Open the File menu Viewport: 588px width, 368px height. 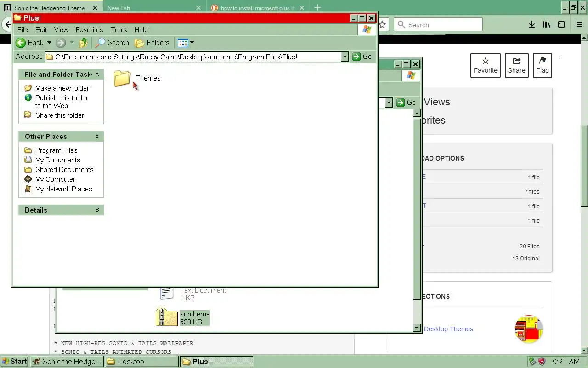pyautogui.click(x=23, y=29)
